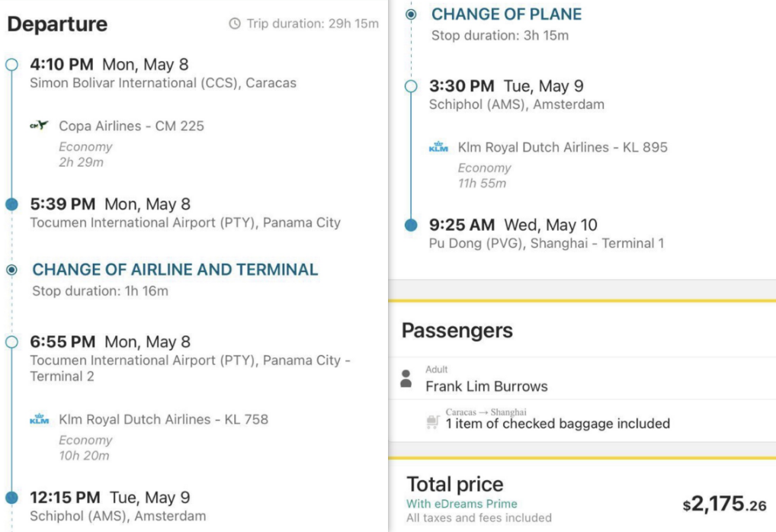Click the Copa Airlines - CM 225 flight label
776x532 pixels.
click(131, 127)
